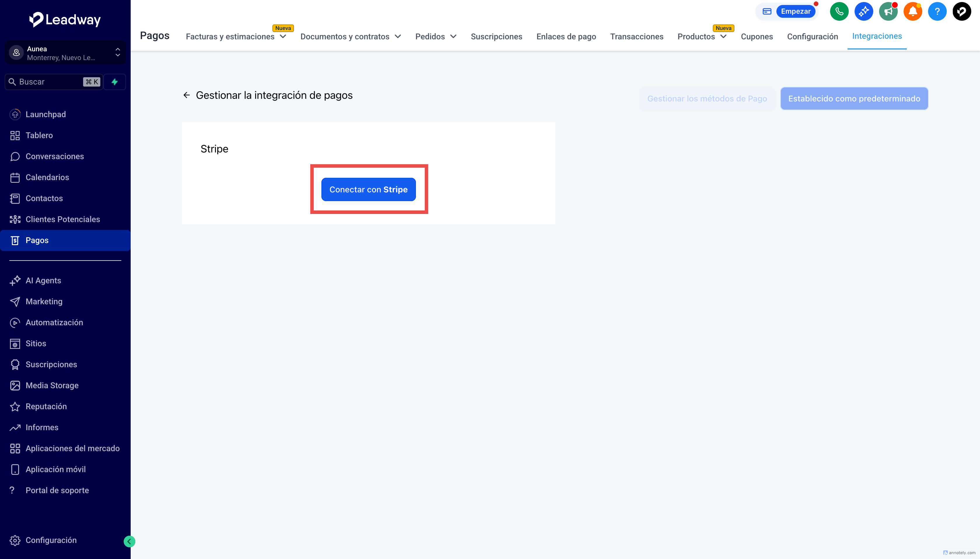Open the Cupones tab
Screen dimensions: 980x559
[x=756, y=36]
